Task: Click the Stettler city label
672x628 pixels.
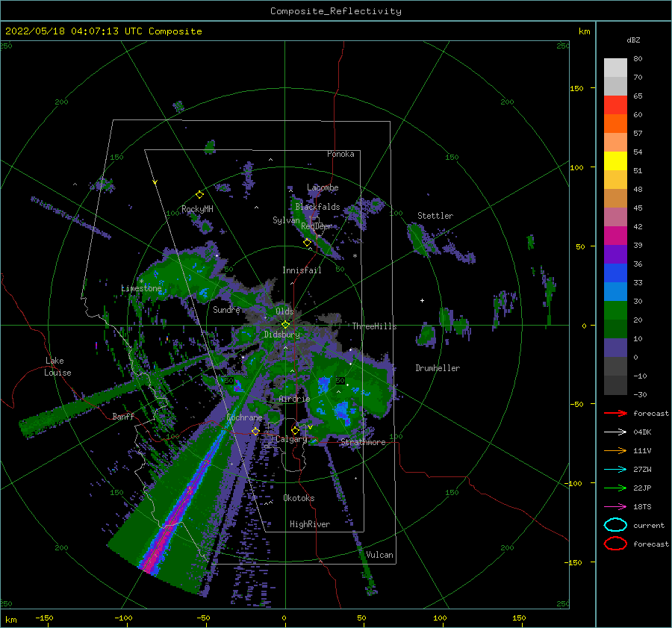Action: click(435, 216)
